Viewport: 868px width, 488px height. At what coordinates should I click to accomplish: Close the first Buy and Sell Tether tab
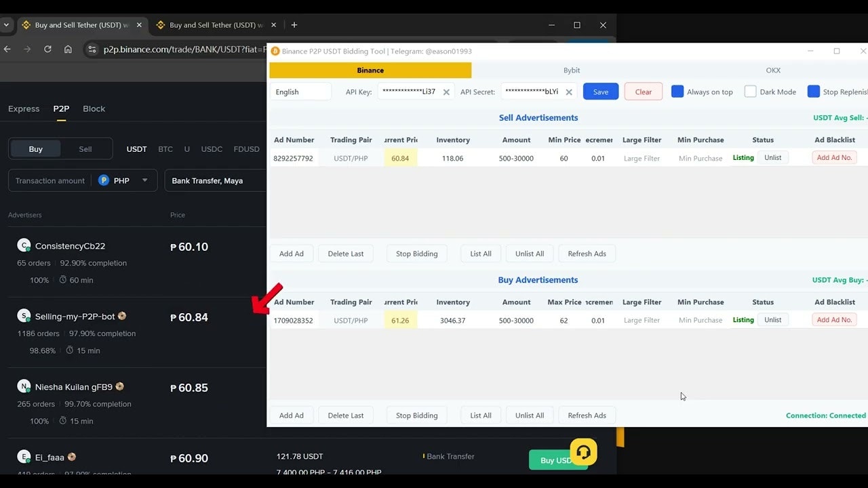click(x=139, y=25)
